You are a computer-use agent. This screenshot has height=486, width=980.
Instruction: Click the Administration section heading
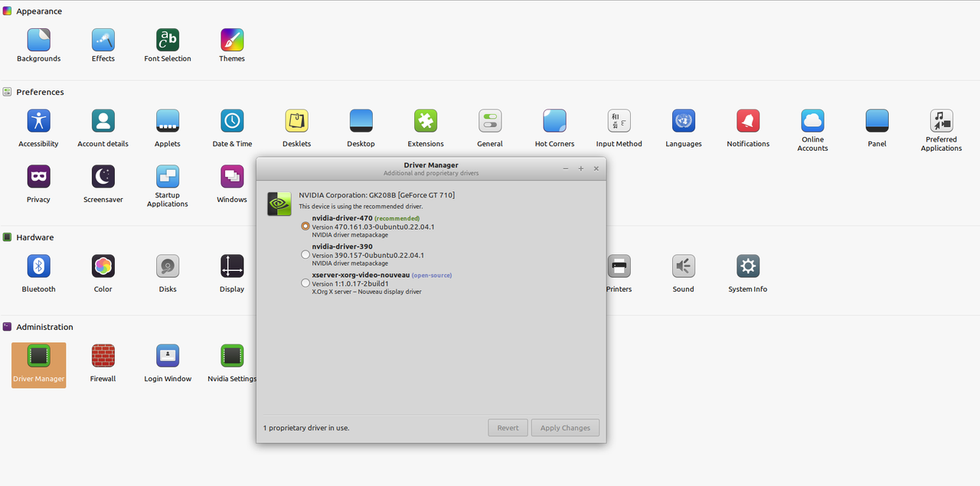(x=44, y=327)
